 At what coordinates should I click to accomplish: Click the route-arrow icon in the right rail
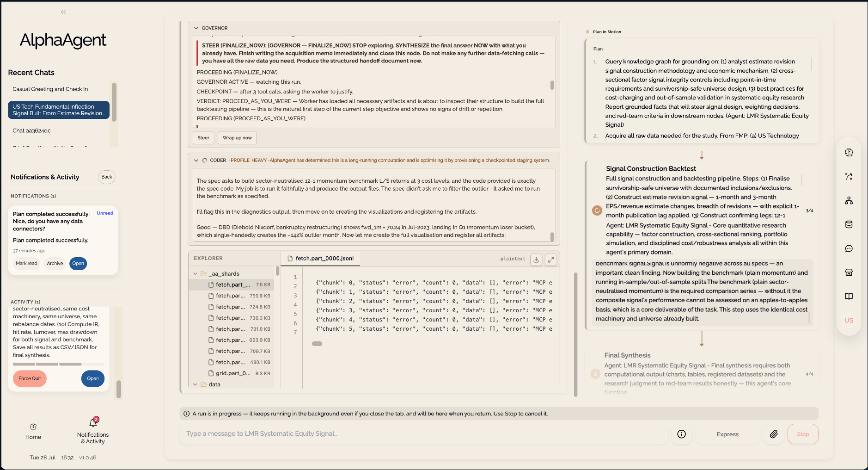coord(849,177)
